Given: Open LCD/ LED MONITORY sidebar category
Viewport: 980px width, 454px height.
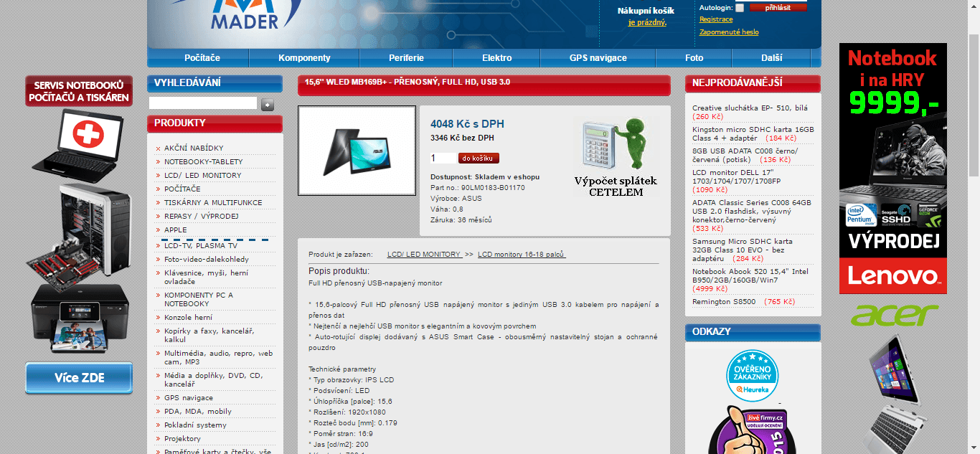Looking at the screenshot, I should pos(203,176).
